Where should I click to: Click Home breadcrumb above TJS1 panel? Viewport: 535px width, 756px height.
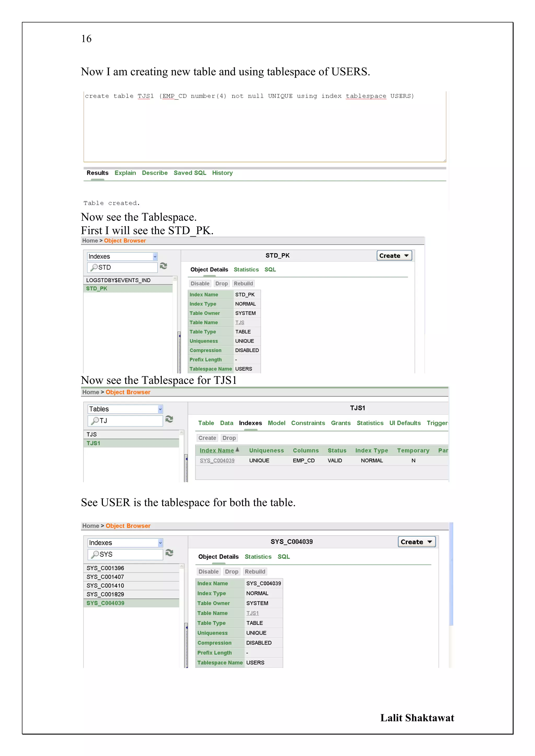click(x=91, y=392)
